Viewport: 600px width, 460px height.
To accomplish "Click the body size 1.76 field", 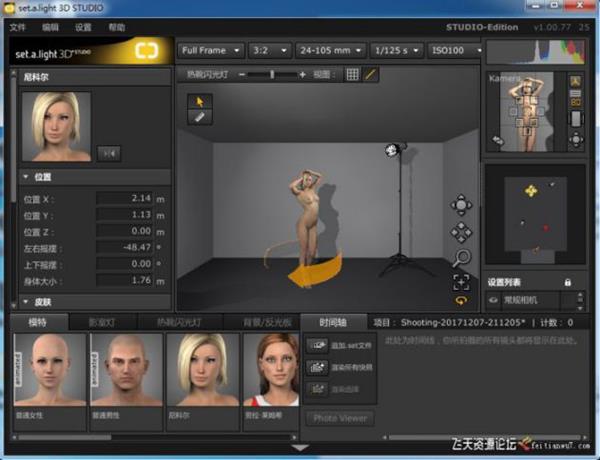I will pos(125,281).
